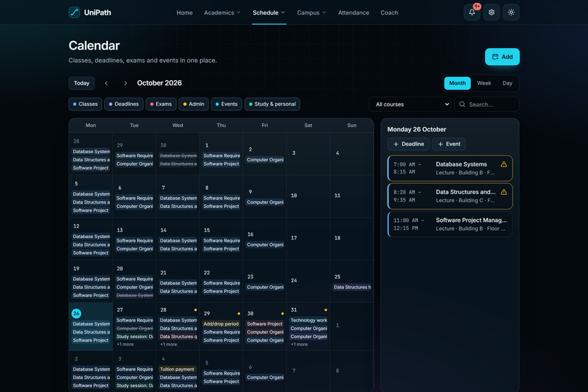588x392 pixels.
Task: Open Database System class on October 21
Action: [178, 283]
